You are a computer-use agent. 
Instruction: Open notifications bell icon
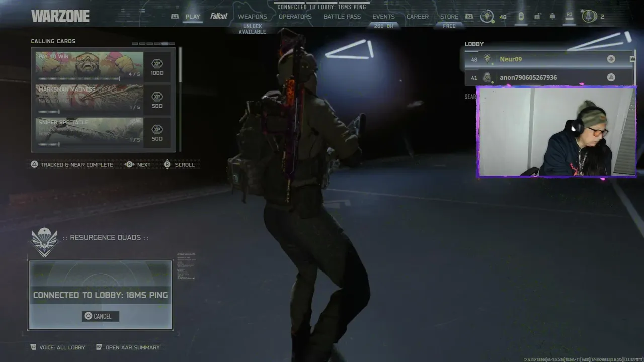coord(552,16)
